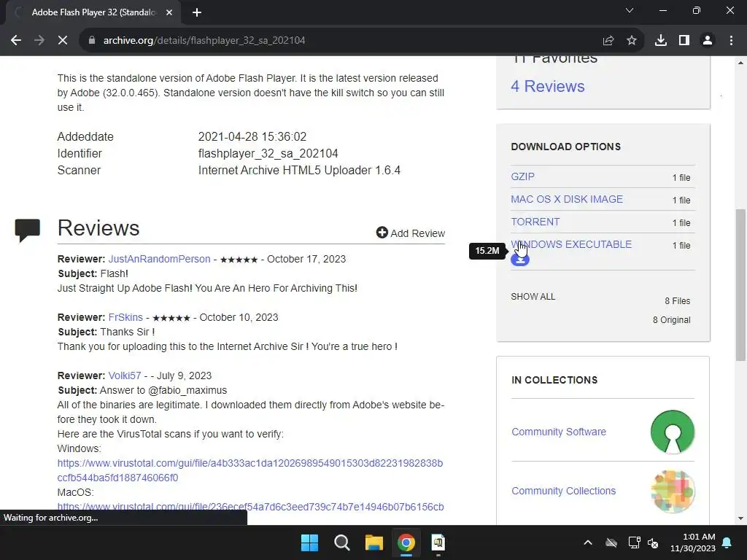Click the 8 Files count text

pyautogui.click(x=678, y=301)
